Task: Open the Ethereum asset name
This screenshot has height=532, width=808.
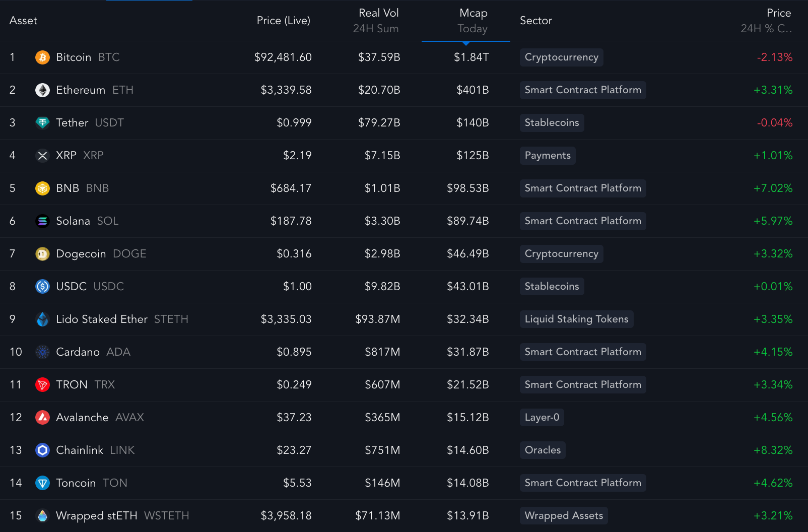Action: point(81,90)
